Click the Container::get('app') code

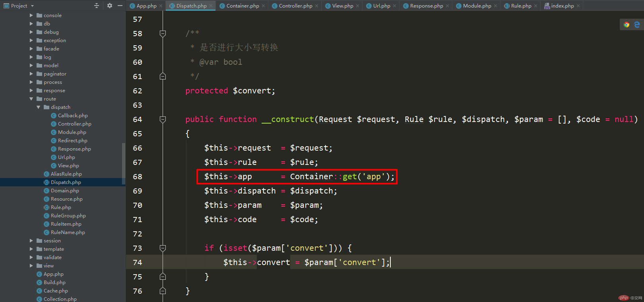342,176
